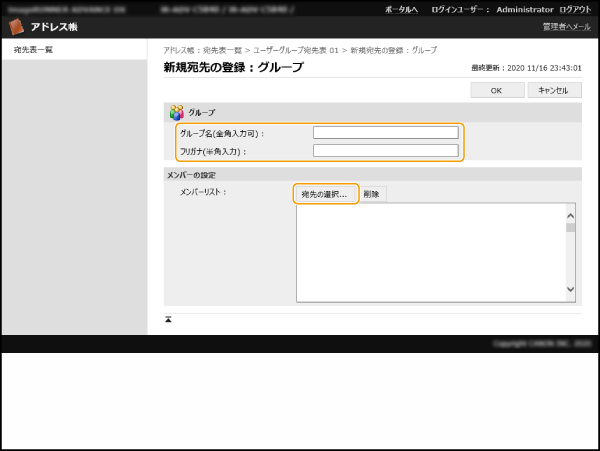600x451 pixels.
Task: Open ポータルへ portal link
Action: [x=401, y=8]
